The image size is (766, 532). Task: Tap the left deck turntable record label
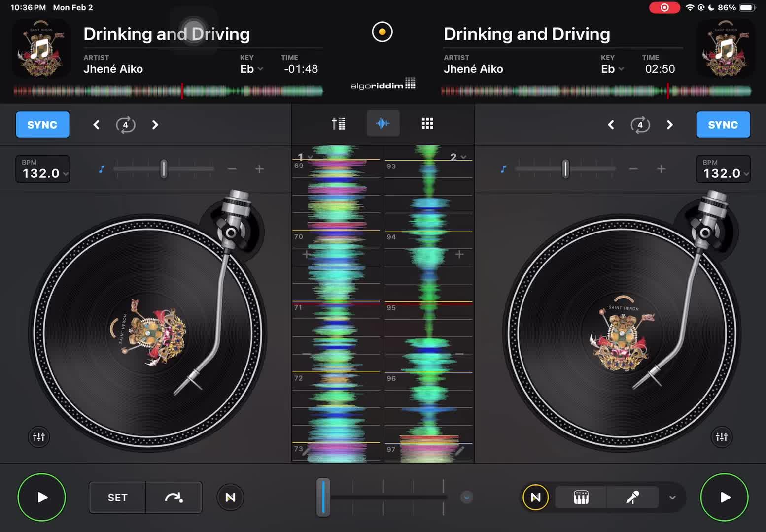[148, 333]
